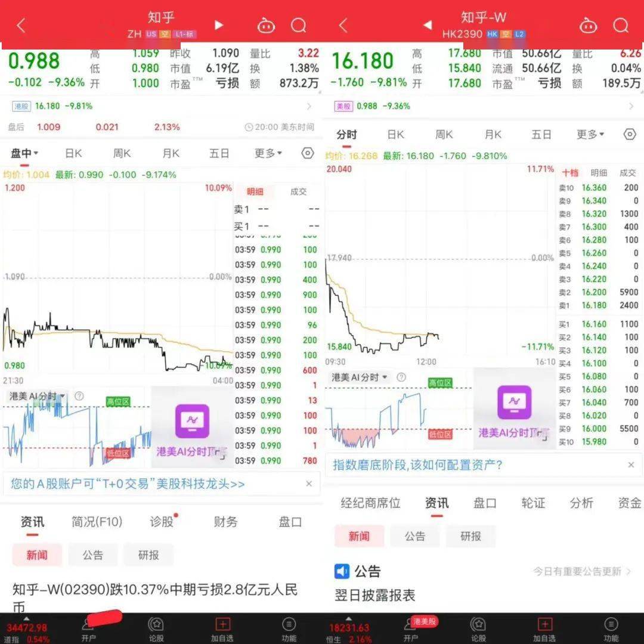The width and height of the screenshot is (644, 644).
Task: Tap the 知乎 intraday price chart
Action: point(117,279)
